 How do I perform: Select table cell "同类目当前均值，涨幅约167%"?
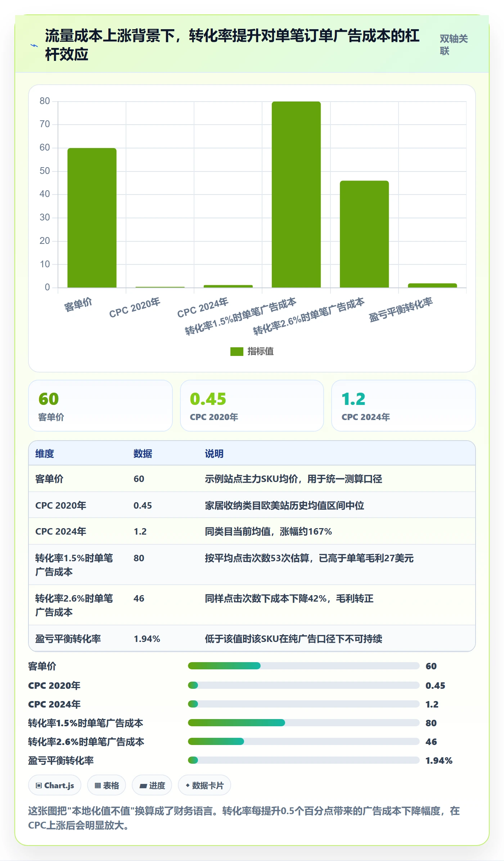[x=268, y=531]
